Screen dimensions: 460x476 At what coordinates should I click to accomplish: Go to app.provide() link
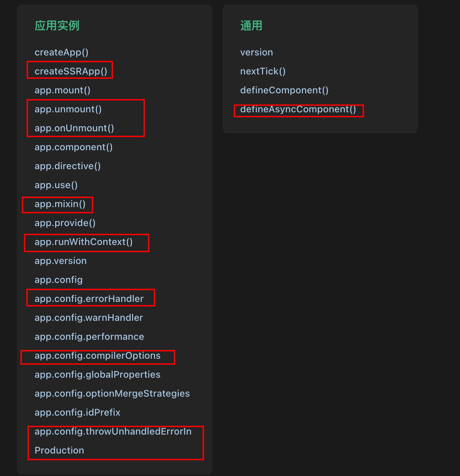tap(65, 223)
